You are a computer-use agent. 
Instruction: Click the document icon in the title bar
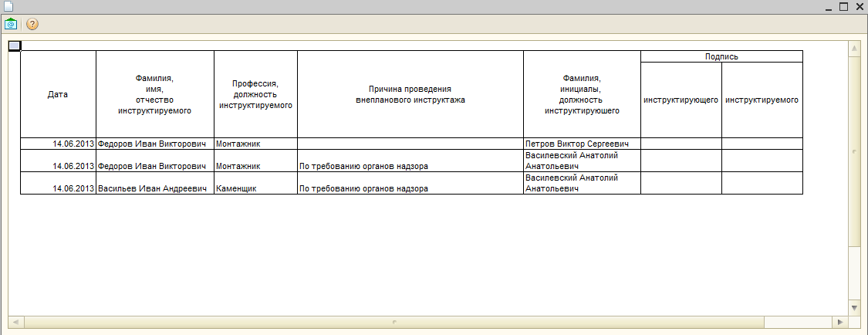[8, 6]
